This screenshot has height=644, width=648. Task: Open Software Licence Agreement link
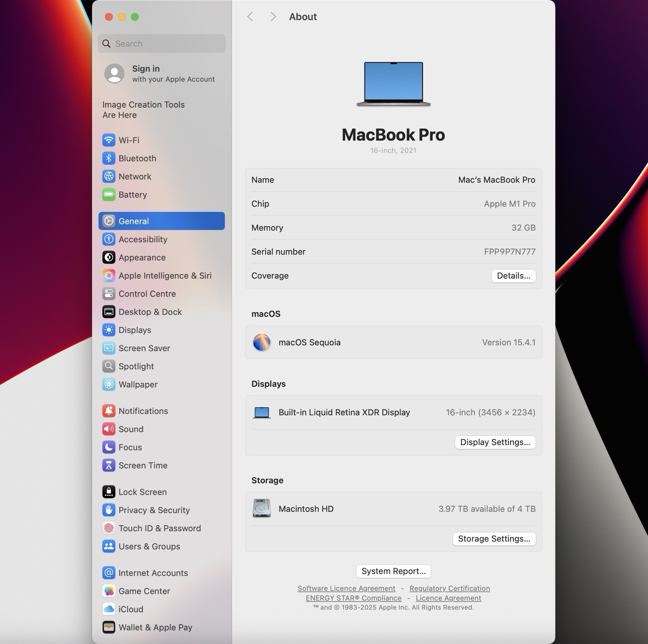click(x=346, y=589)
